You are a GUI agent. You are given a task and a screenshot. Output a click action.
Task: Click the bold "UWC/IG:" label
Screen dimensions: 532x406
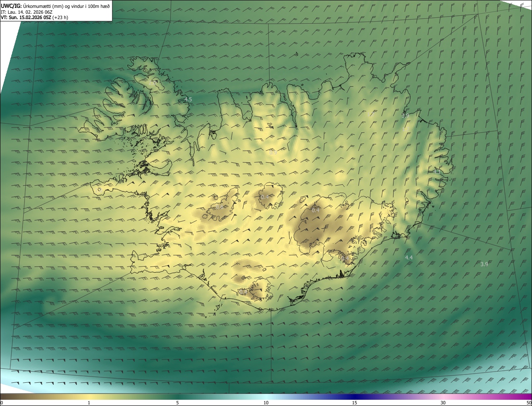pyautogui.click(x=11, y=6)
